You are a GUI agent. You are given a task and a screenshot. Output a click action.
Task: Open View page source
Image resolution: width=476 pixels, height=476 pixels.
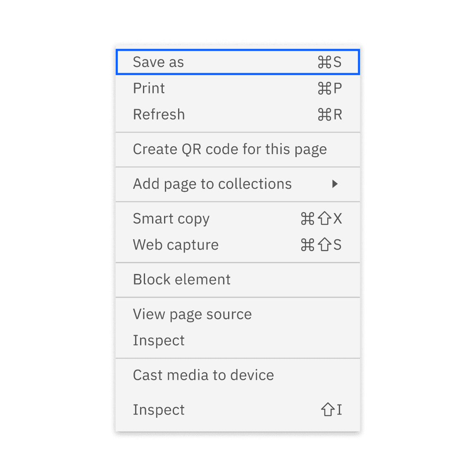192,314
